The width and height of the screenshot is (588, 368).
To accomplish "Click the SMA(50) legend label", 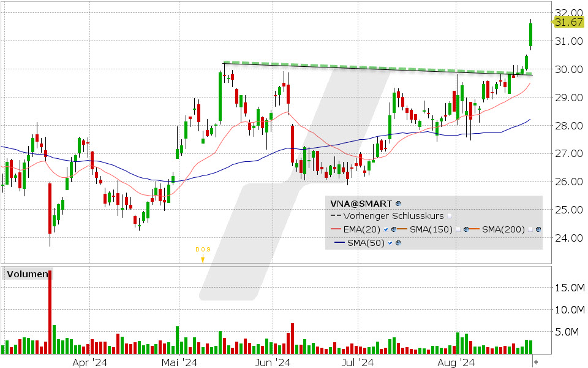I will (366, 243).
